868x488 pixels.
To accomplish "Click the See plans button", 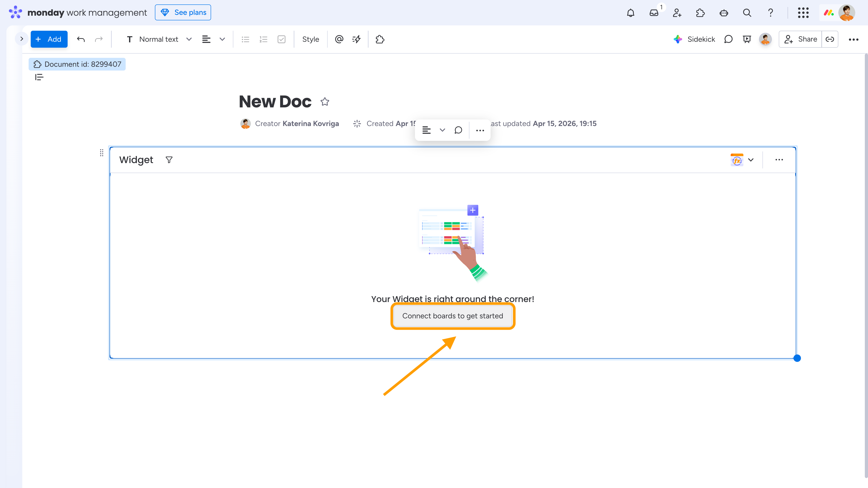I will [183, 12].
